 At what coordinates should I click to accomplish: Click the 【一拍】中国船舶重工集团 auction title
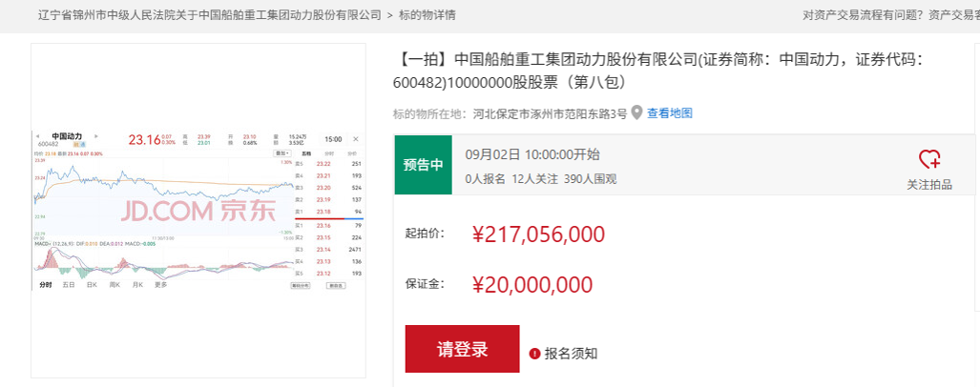click(657, 71)
